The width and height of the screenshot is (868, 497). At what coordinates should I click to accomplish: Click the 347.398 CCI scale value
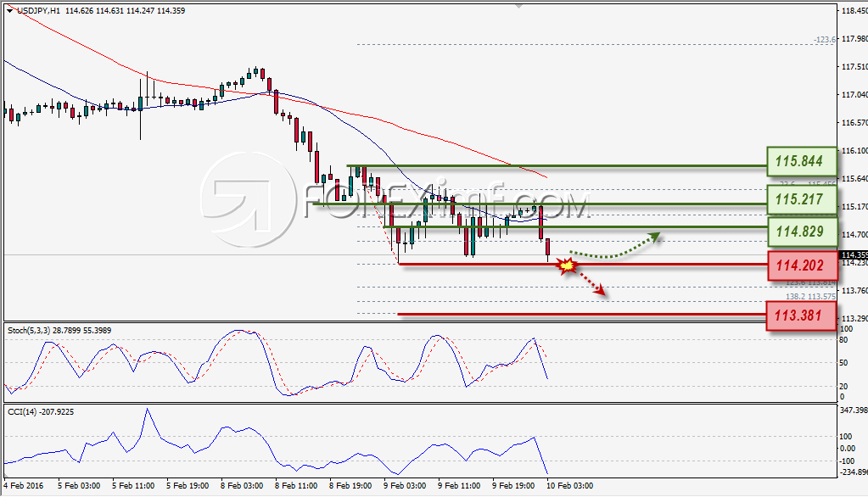click(854, 410)
